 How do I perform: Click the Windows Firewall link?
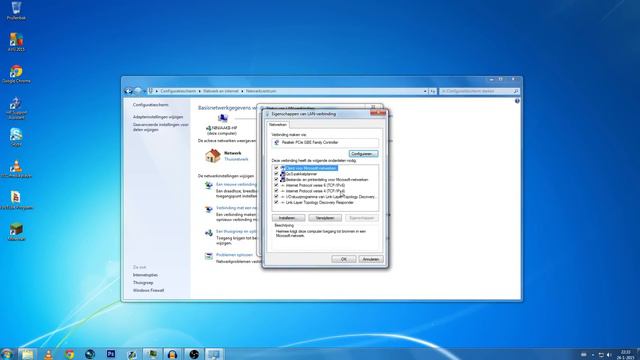tap(148, 290)
